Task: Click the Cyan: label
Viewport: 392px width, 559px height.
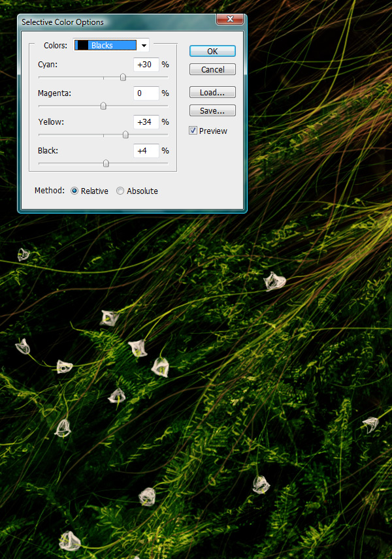Action: (48, 65)
